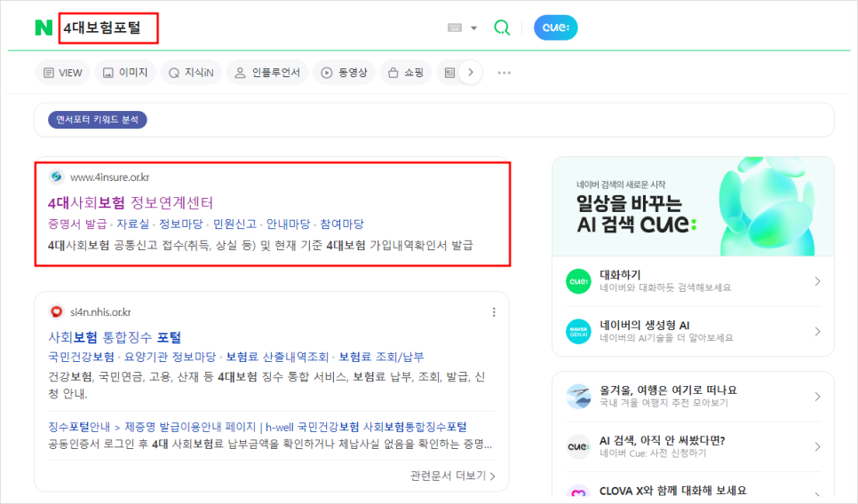The image size is (858, 504).
Task: Open the 국민건강보험 sublink
Action: click(81, 357)
